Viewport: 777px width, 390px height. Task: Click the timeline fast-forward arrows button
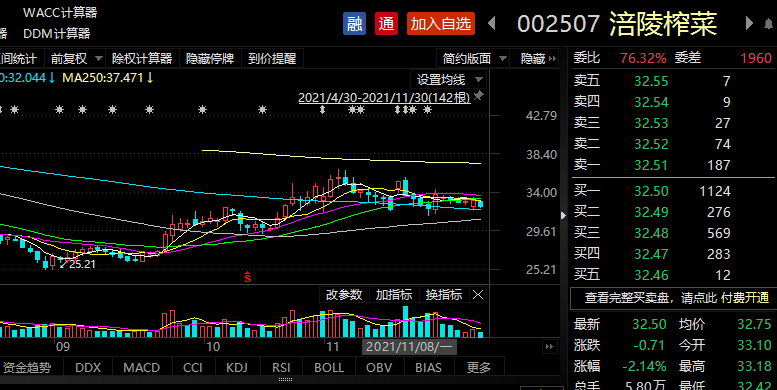[x=549, y=346]
